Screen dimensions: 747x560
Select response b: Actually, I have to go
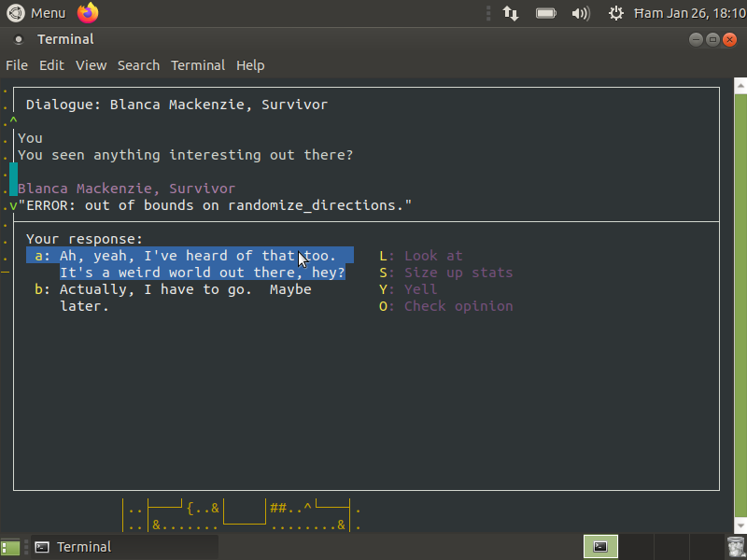click(x=173, y=298)
